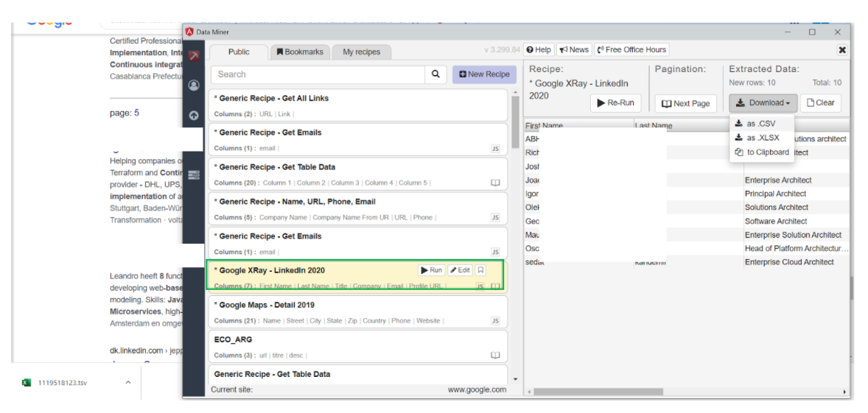Click the Re-Run button
868x413 pixels.
pyautogui.click(x=615, y=103)
